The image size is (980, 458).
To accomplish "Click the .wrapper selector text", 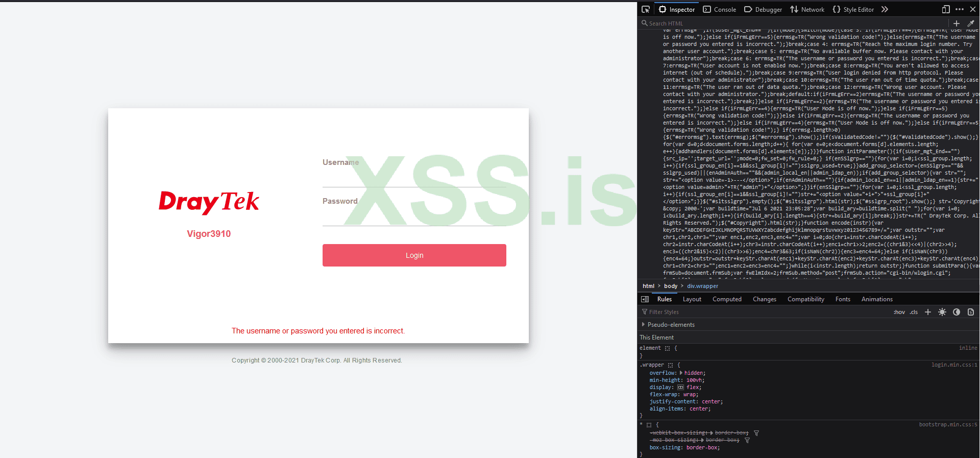I will [652, 365].
